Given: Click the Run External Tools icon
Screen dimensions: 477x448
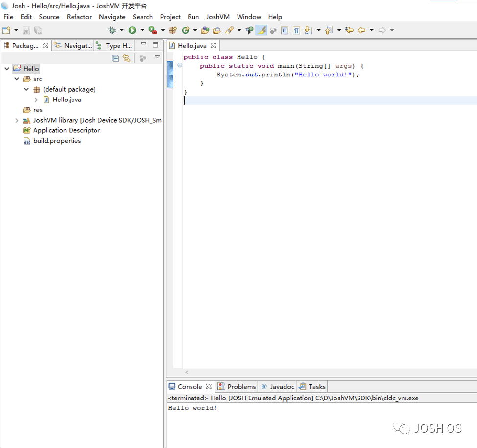Looking at the screenshot, I should tap(153, 30).
